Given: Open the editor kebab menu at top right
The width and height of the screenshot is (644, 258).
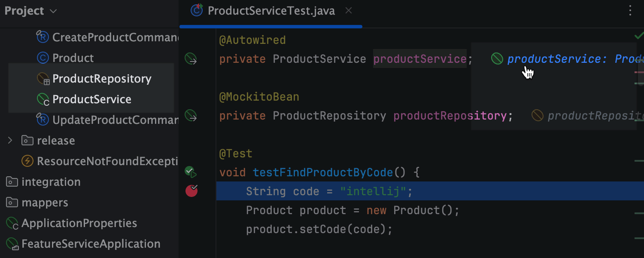Looking at the screenshot, I should pos(630,11).
